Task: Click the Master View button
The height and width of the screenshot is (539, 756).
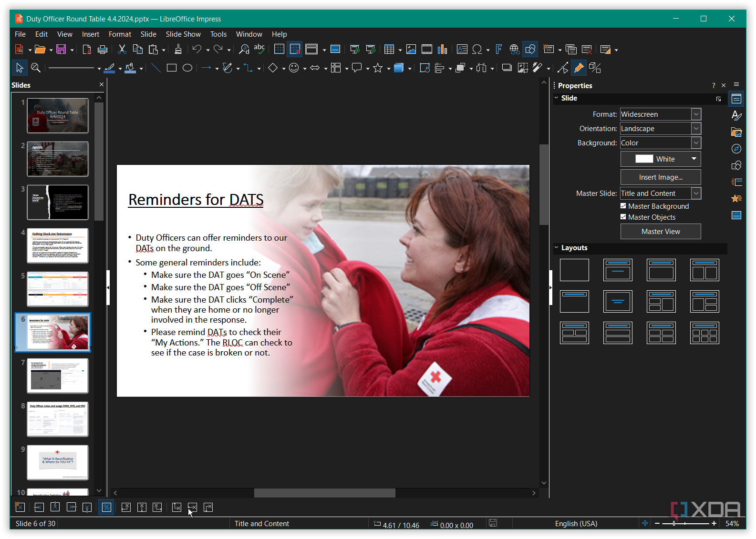Action: (661, 232)
